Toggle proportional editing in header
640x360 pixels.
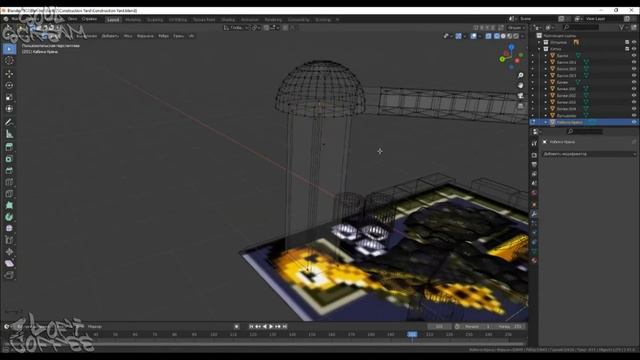(x=285, y=27)
